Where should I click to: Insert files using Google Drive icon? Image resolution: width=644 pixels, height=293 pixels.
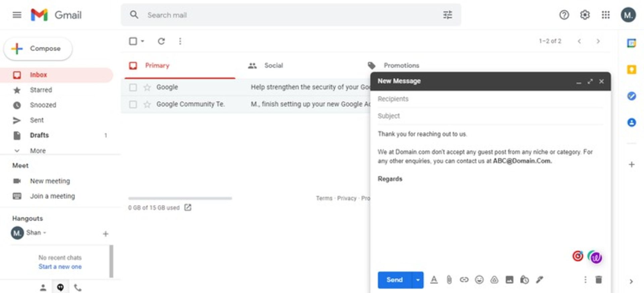(x=494, y=280)
